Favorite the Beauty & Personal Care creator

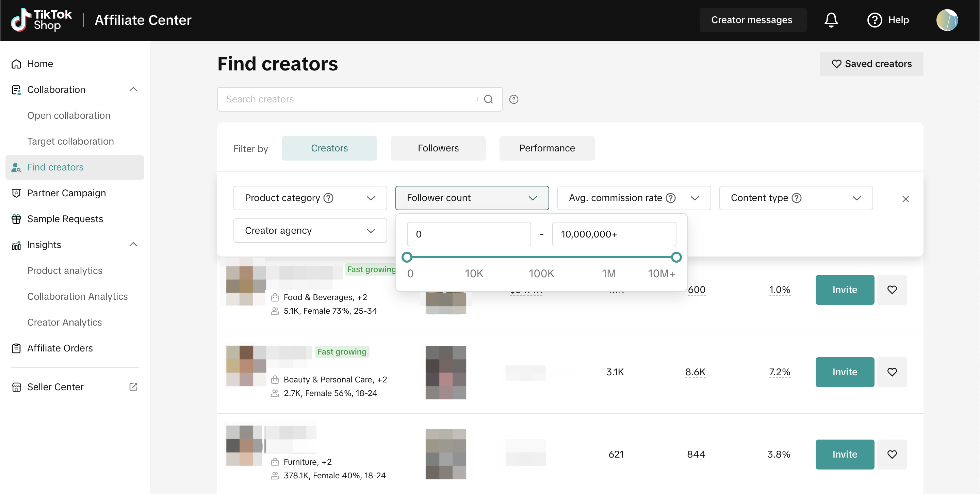pos(892,372)
